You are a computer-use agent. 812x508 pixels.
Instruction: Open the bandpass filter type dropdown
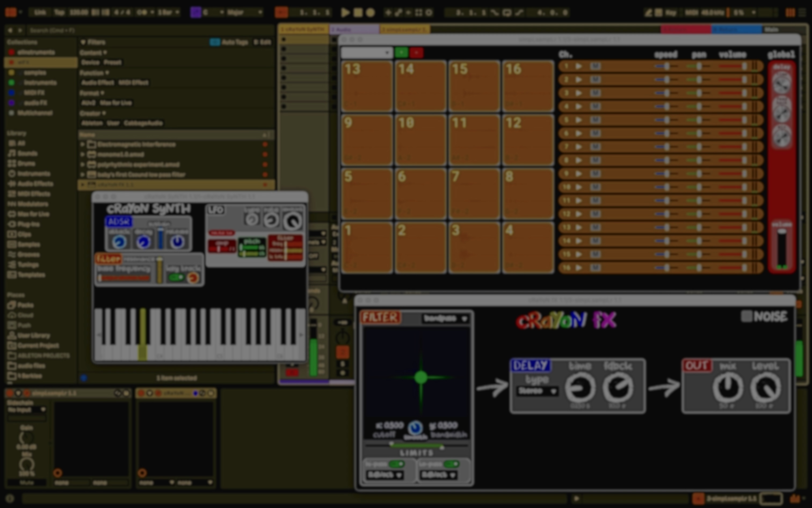[x=445, y=319]
